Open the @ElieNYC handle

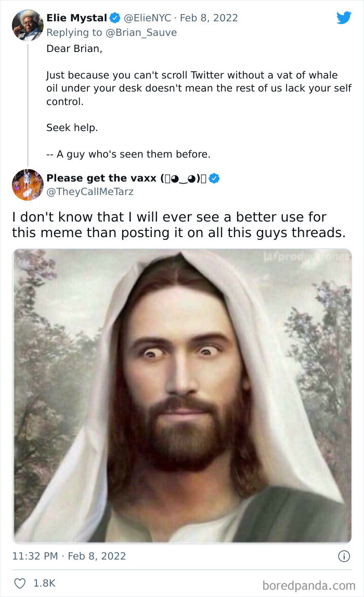[147, 18]
